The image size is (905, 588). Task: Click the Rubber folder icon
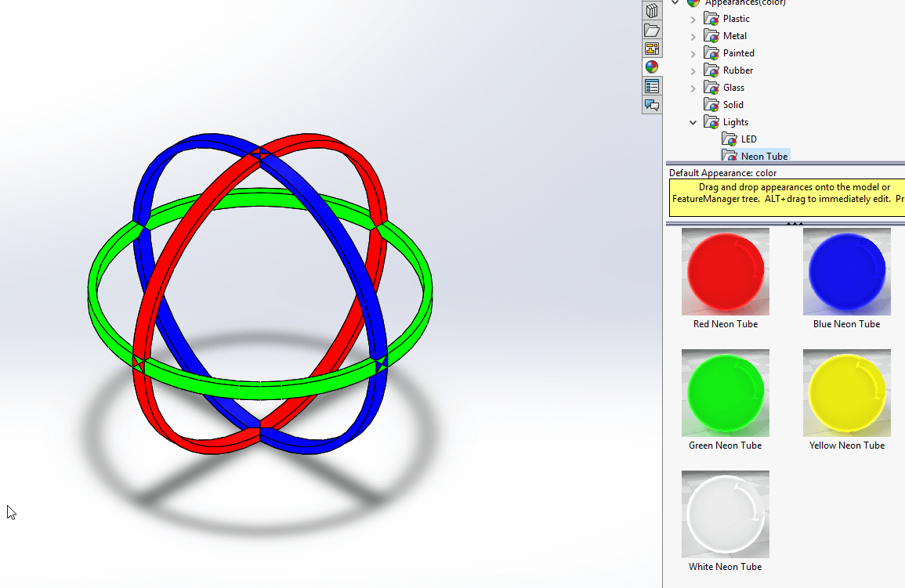(x=711, y=70)
